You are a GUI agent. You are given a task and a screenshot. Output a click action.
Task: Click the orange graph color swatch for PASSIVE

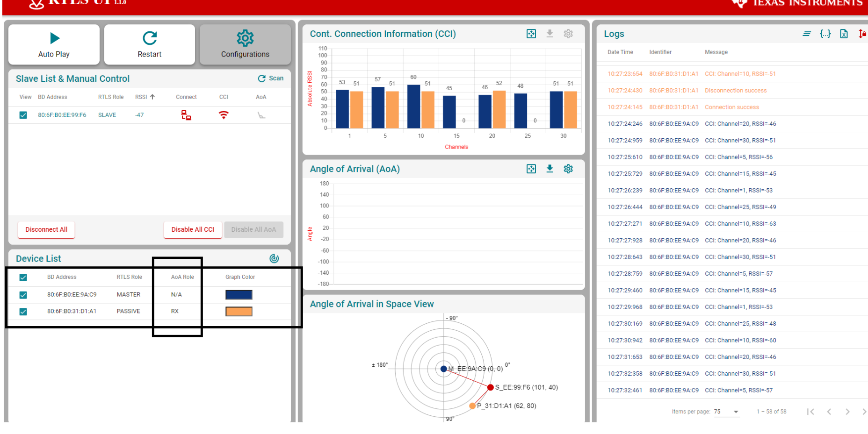239,312
